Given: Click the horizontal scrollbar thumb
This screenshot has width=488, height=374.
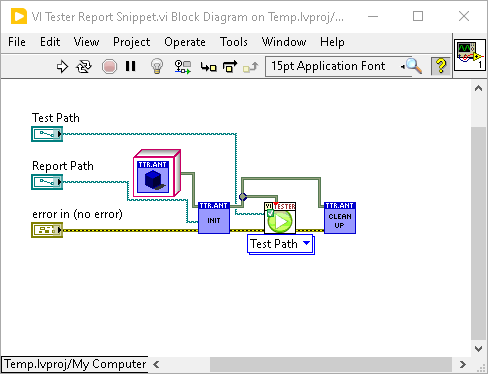Looking at the screenshot, I should point(331,365).
